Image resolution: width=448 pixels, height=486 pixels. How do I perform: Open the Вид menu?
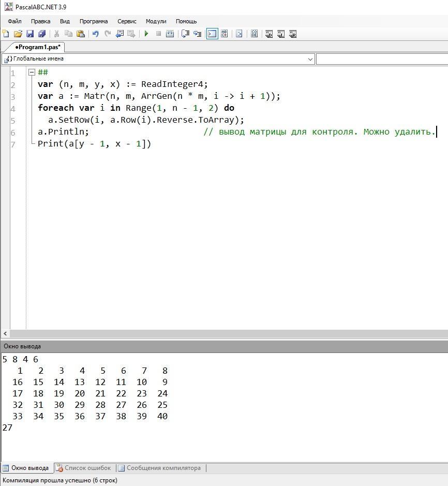pos(65,21)
